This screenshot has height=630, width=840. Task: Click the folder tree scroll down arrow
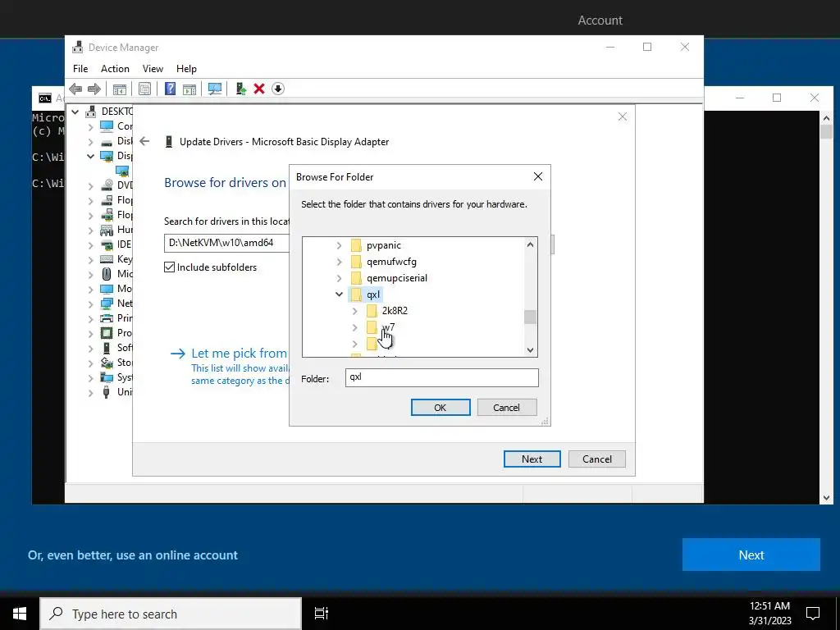[530, 349]
